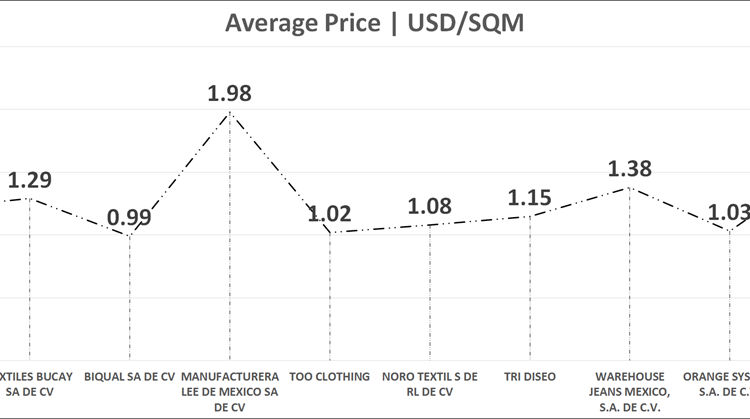
Task: Click the TRI DISEO axis label
Action: (530, 377)
